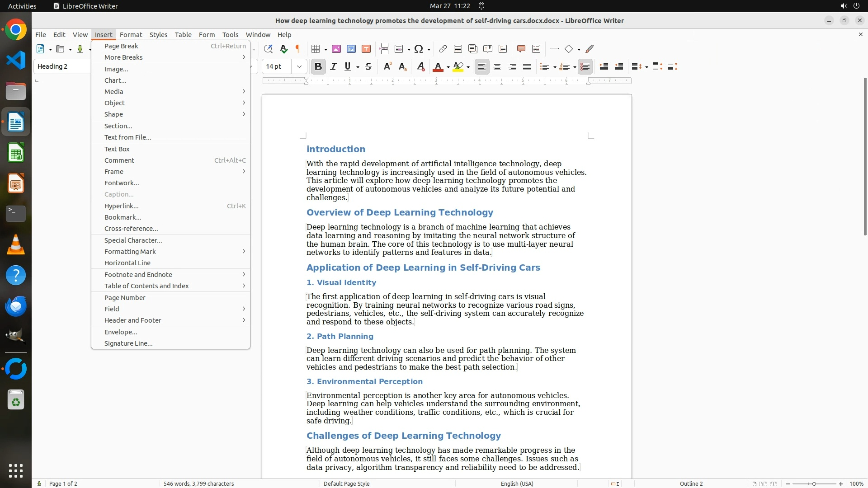The height and width of the screenshot is (488, 868).
Task: Select Page Number from Insert menu
Action: [125, 298]
